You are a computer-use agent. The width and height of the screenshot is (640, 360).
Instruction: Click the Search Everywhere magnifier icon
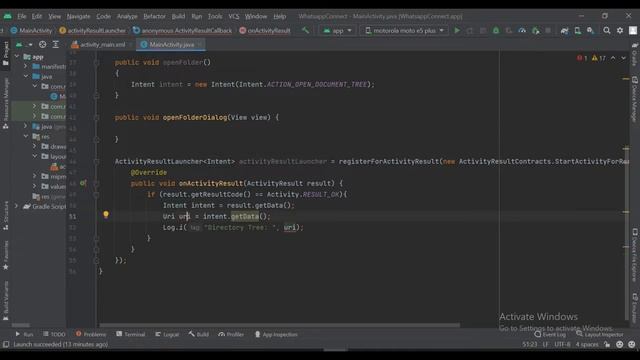pyautogui.click(x=607, y=30)
